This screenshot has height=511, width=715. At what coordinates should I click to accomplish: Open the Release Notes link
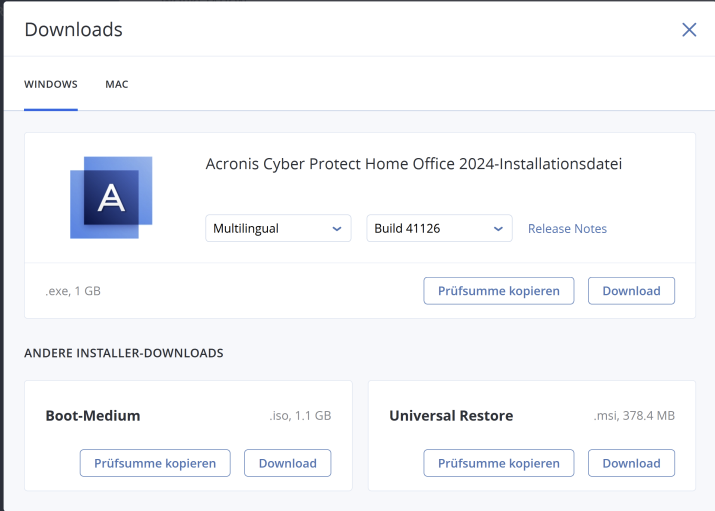click(x=567, y=229)
